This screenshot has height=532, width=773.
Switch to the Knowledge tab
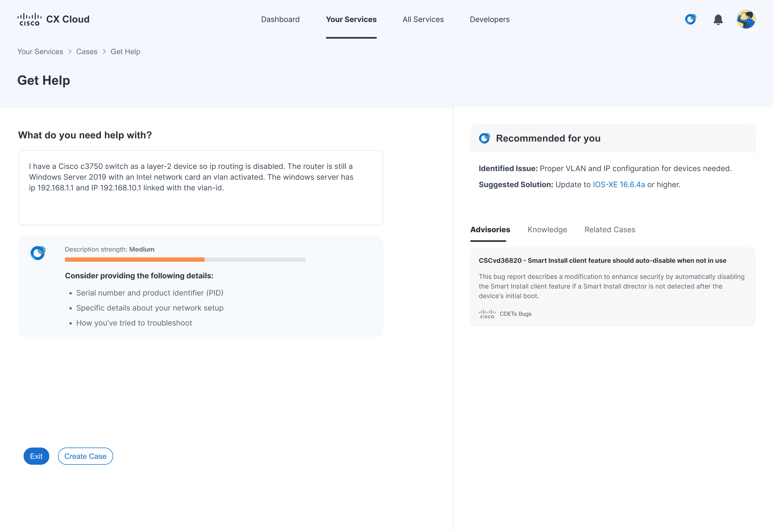(x=547, y=230)
